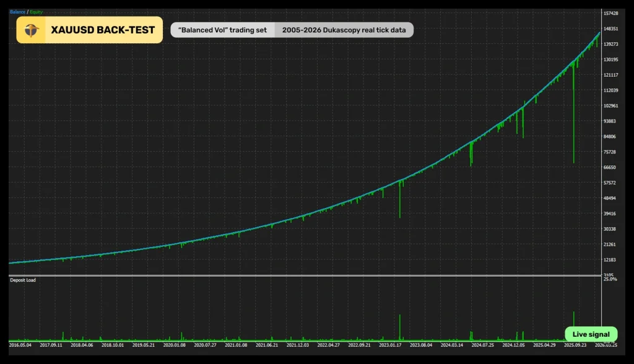Click the 2023.01.17 date label
This screenshot has width=634, height=364.
[x=390, y=345]
